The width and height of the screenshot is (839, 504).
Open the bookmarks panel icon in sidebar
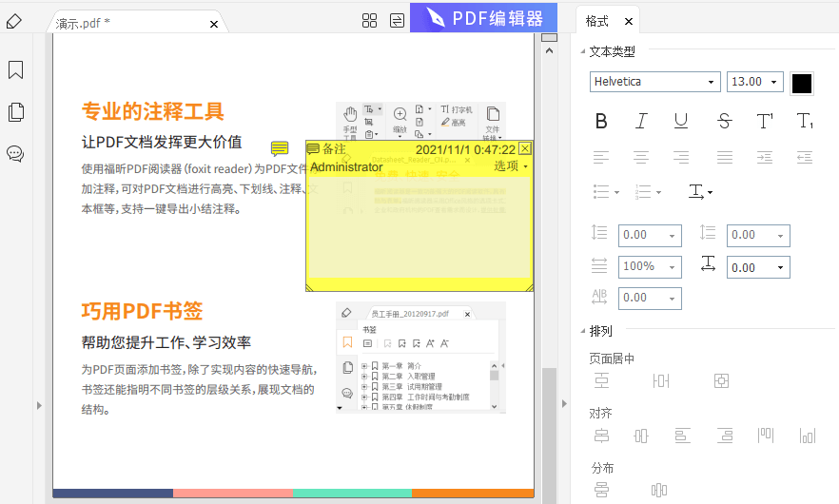click(15, 70)
